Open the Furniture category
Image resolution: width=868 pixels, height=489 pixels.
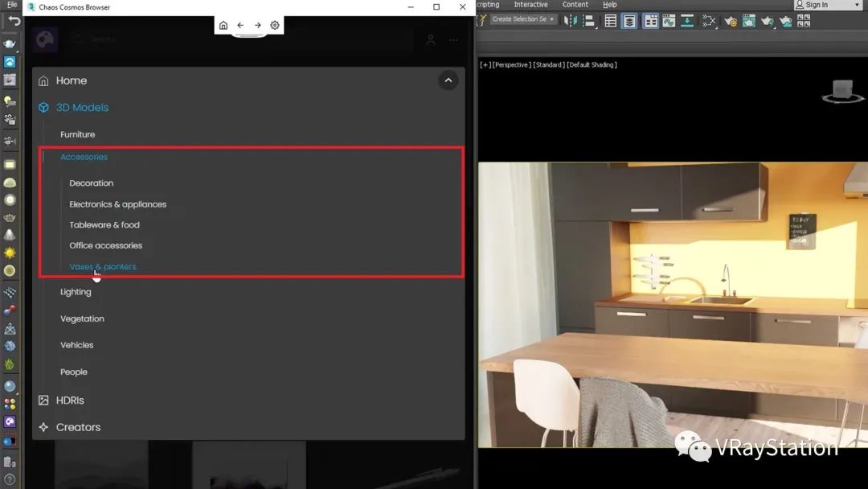pos(77,134)
